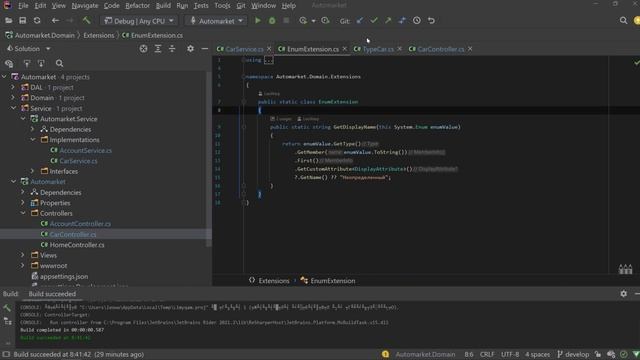
Task: Open the folder icon in main toolbar
Action: 8,20
